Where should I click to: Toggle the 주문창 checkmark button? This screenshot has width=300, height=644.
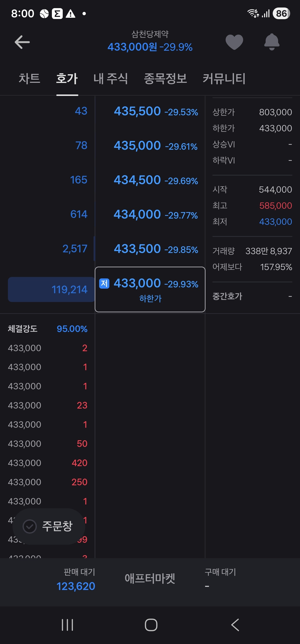coord(49,526)
